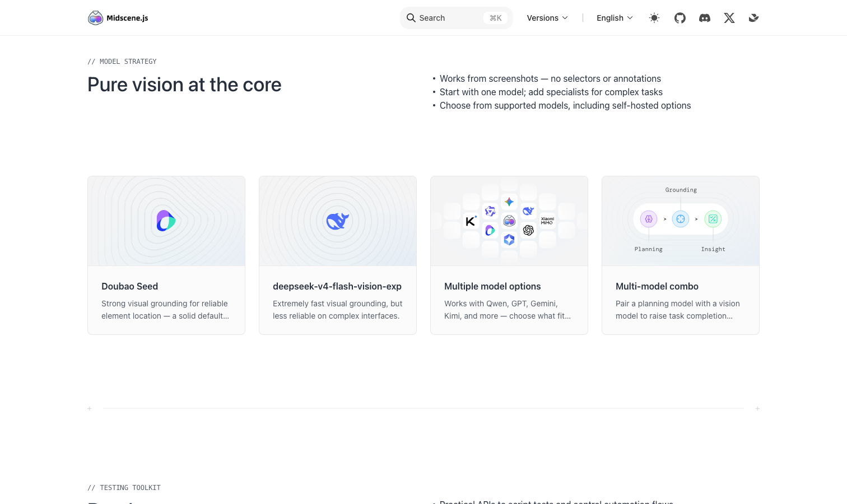
Task: Click the large Doubao logo in the Doubao Seed card
Action: (166, 221)
